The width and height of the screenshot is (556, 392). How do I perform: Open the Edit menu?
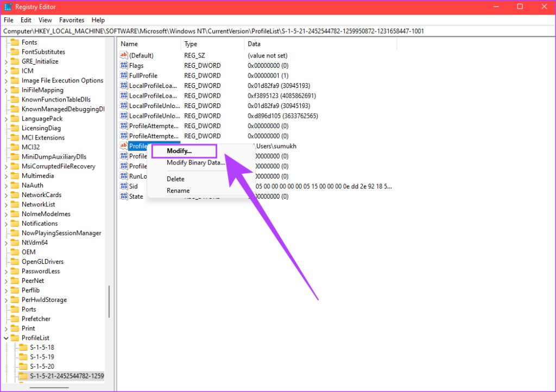pos(26,20)
